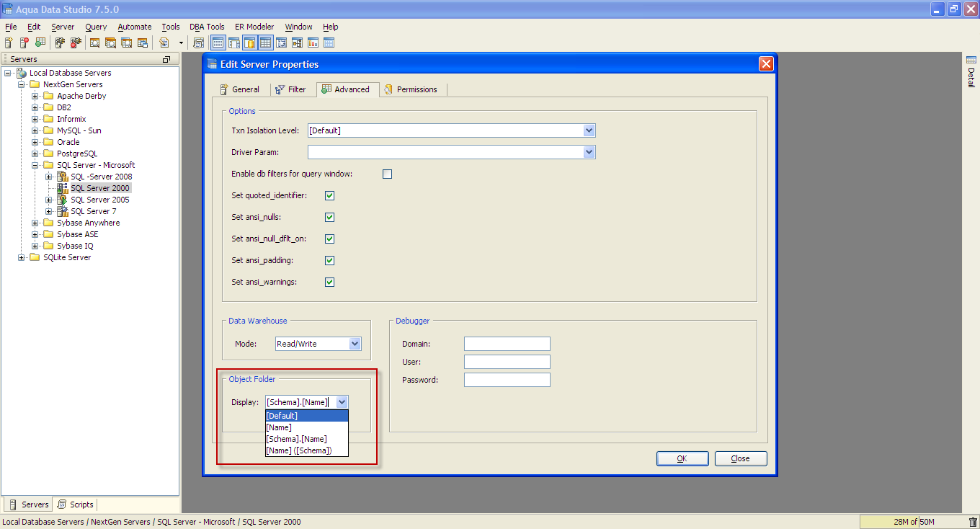The image size is (980, 529).
Task: Click the Debugger Domain field
Action: [x=507, y=344]
